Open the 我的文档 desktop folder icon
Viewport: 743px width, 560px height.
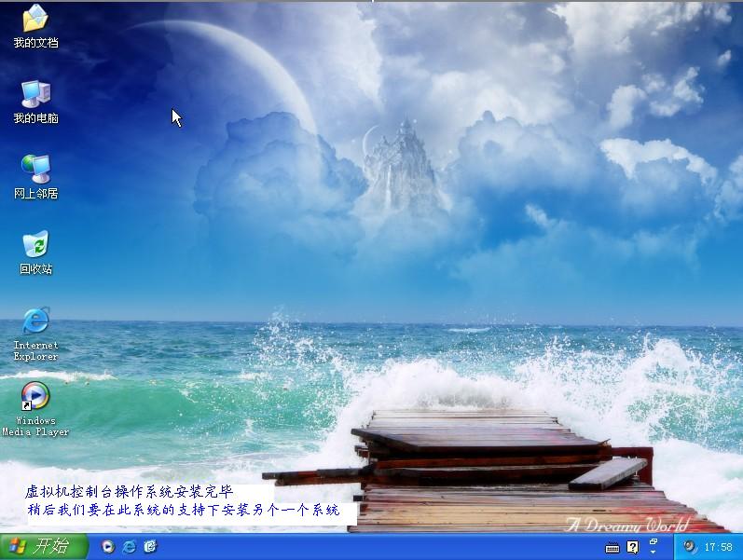coord(35,19)
